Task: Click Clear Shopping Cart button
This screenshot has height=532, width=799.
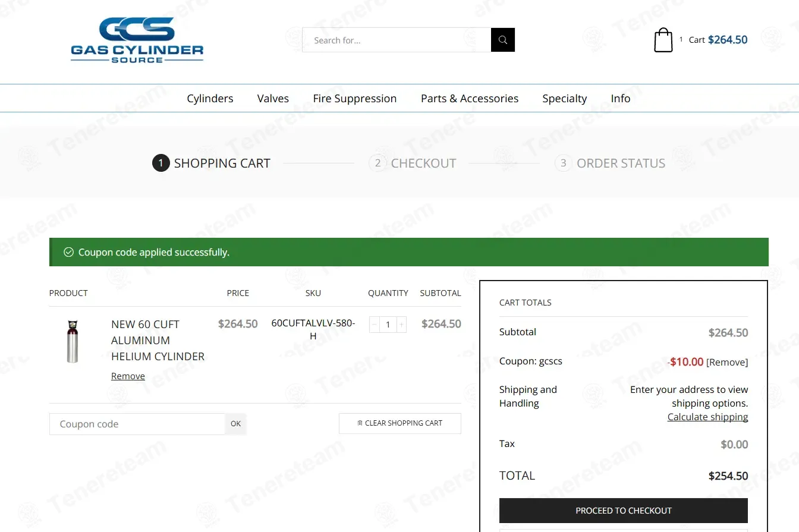Action: click(x=400, y=423)
